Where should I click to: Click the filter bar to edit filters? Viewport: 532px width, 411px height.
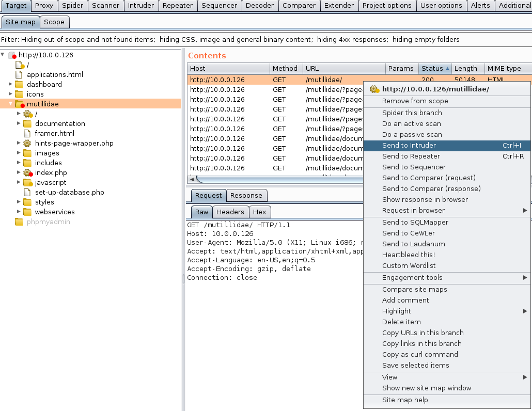click(x=266, y=40)
